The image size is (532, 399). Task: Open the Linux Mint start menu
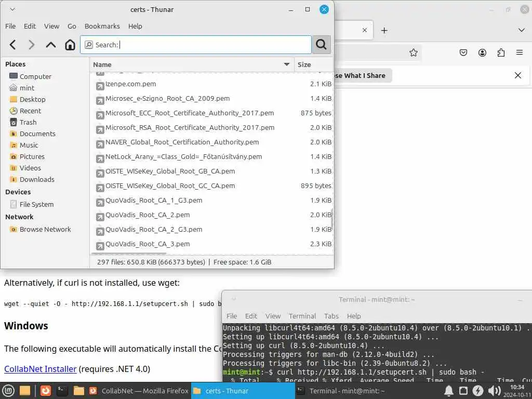click(x=8, y=391)
